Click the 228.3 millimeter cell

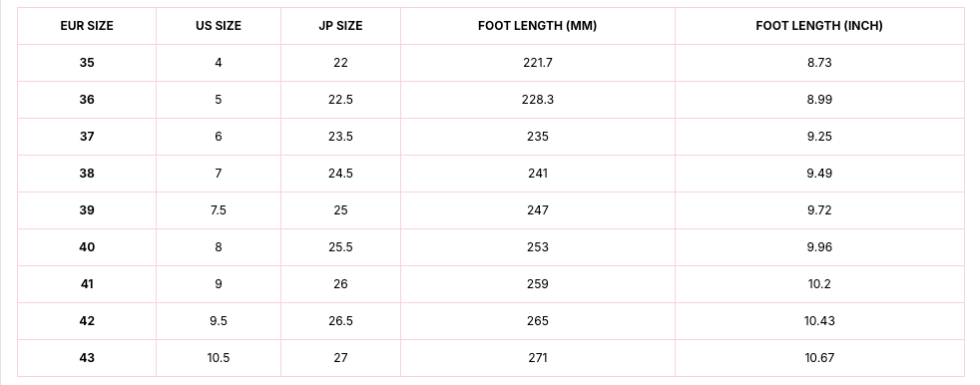(538, 100)
